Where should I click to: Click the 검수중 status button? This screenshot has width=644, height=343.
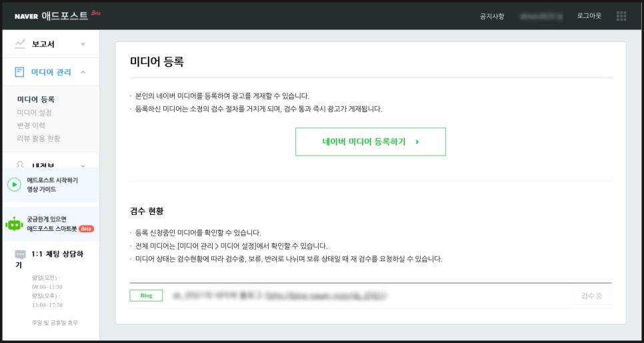point(591,296)
